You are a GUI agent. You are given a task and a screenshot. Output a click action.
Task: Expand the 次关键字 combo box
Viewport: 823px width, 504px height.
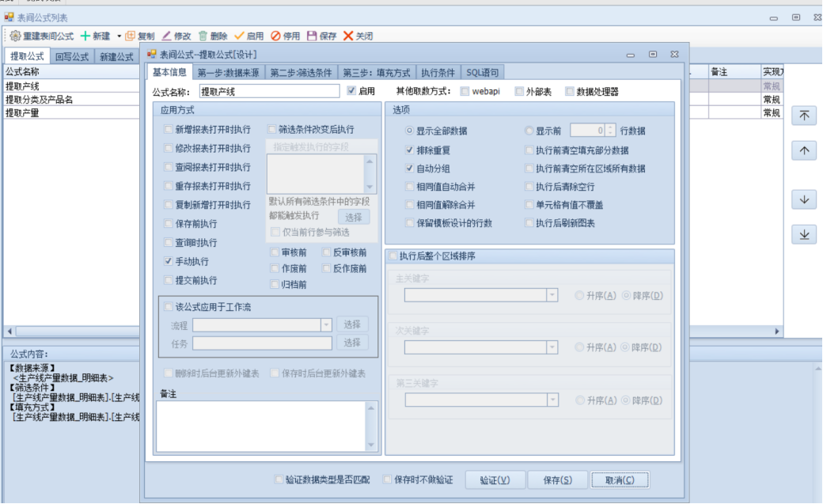tap(552, 347)
